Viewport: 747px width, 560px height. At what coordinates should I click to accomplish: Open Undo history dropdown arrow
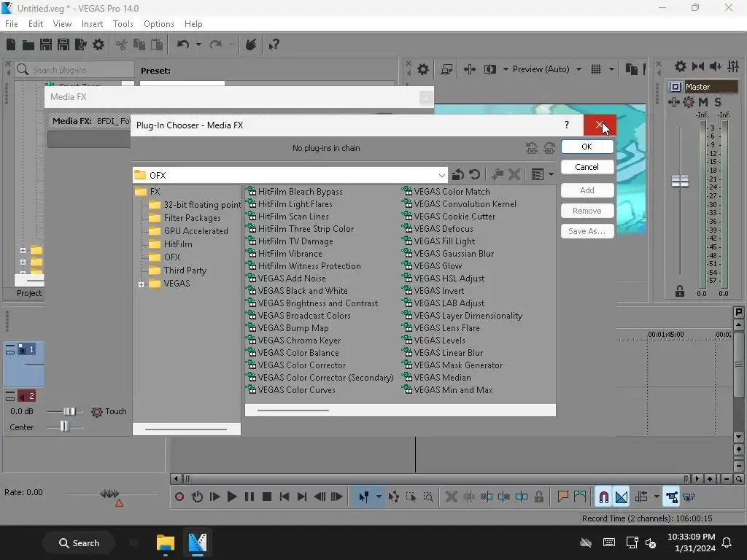pyautogui.click(x=198, y=44)
